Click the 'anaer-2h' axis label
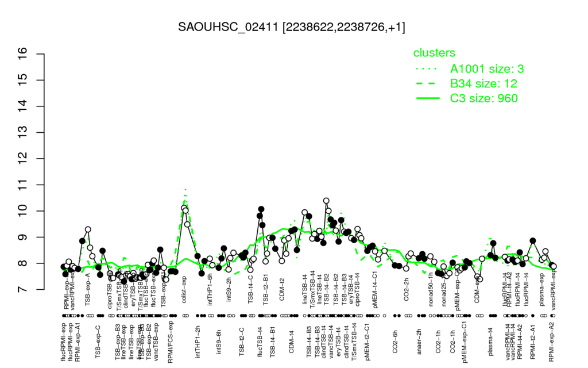Screen dimensions: 588x368 coord(419,342)
